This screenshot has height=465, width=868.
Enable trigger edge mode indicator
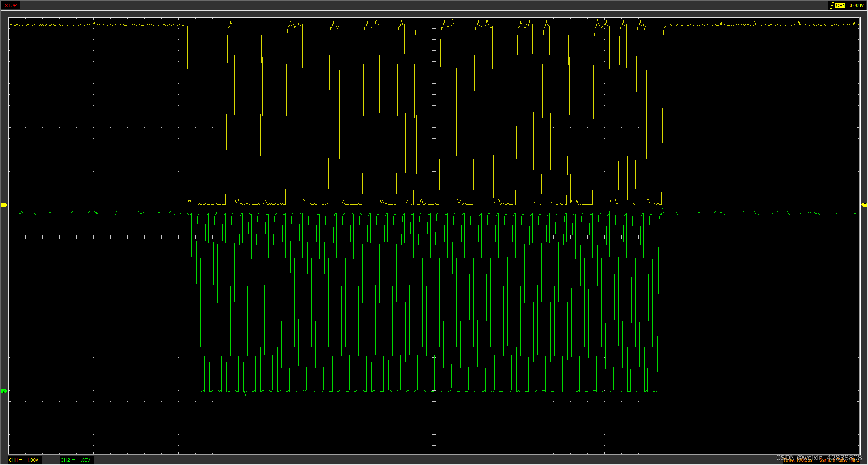tap(832, 5)
